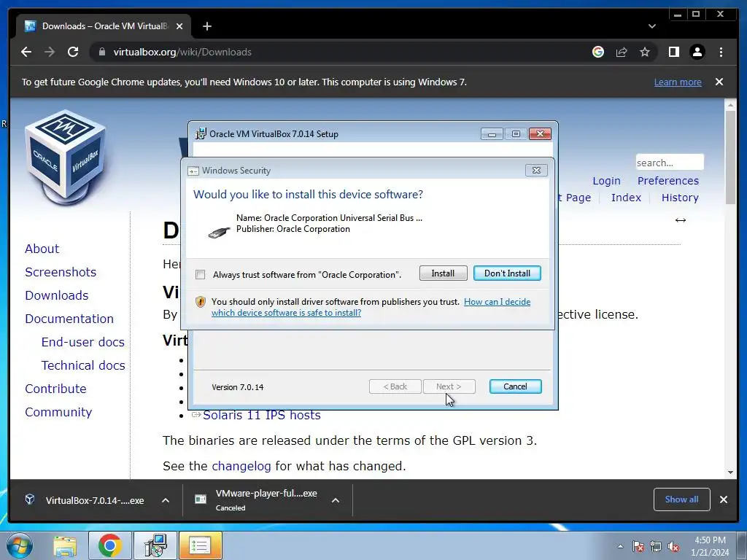Viewport: 747px width, 560px height.
Task: Open the Login link
Action: point(606,181)
